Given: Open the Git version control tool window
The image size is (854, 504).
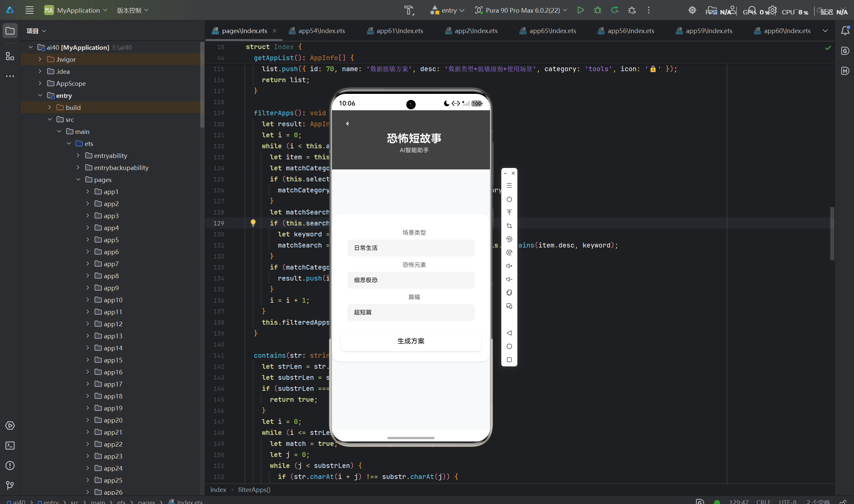Looking at the screenshot, I should 10,486.
